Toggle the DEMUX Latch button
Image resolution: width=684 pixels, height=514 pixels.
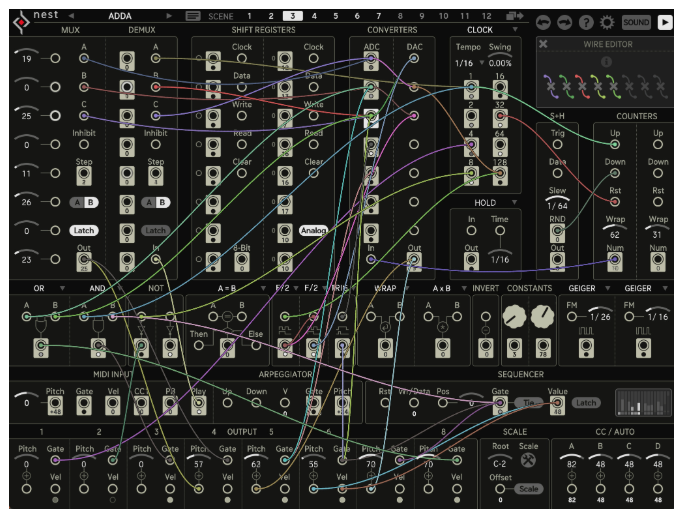point(156,230)
